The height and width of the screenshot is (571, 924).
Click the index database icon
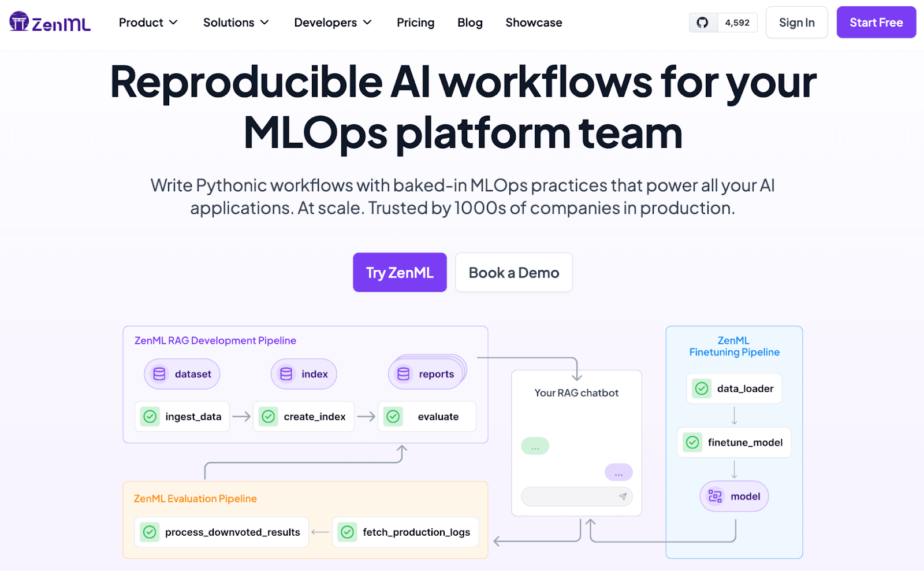click(286, 374)
